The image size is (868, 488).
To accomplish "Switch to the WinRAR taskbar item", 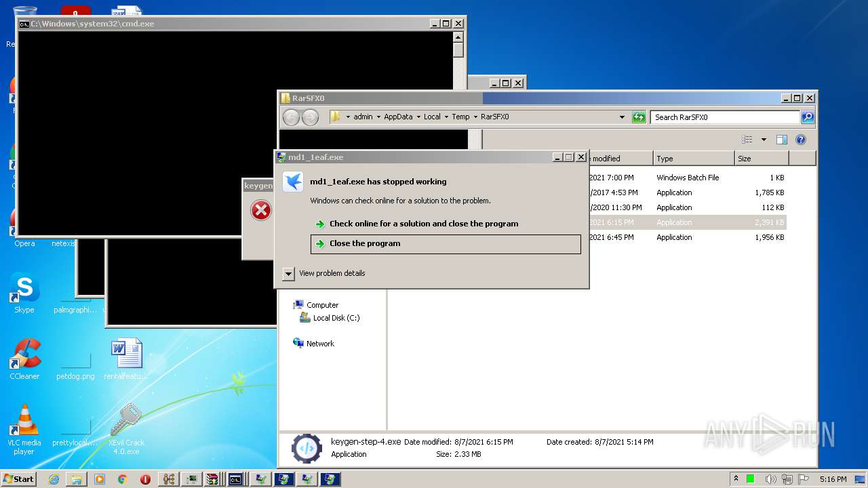I will 212,479.
